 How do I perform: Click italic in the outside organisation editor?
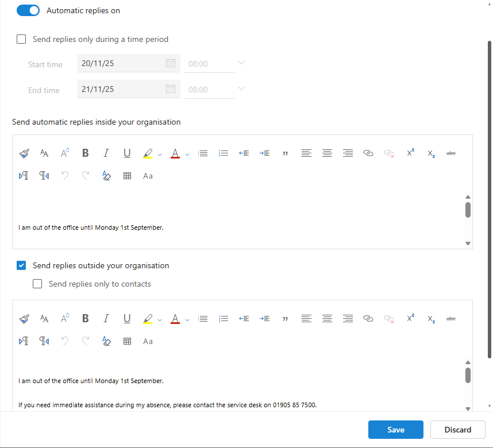coord(106,319)
